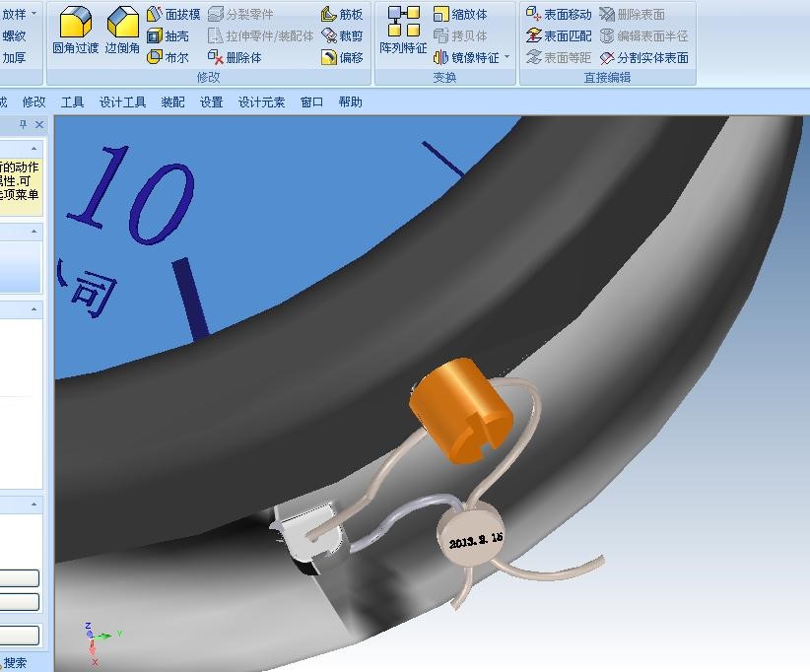Viewport: 810px width, 672px height.
Task: Click the 分裂零件 split part icon
Action: [x=216, y=15]
